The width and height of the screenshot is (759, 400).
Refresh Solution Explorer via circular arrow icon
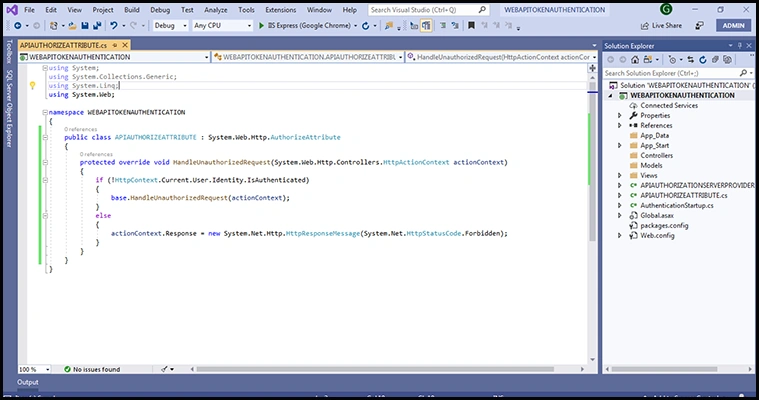coord(703,60)
